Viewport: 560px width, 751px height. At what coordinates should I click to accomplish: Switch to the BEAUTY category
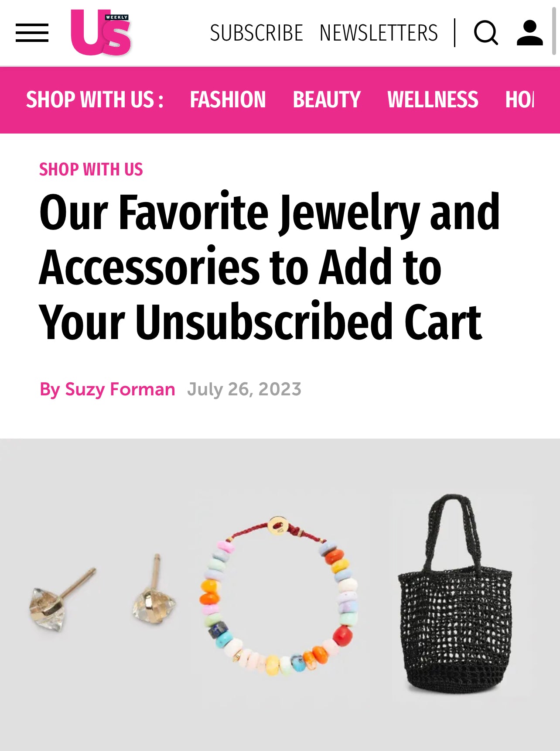[327, 99]
